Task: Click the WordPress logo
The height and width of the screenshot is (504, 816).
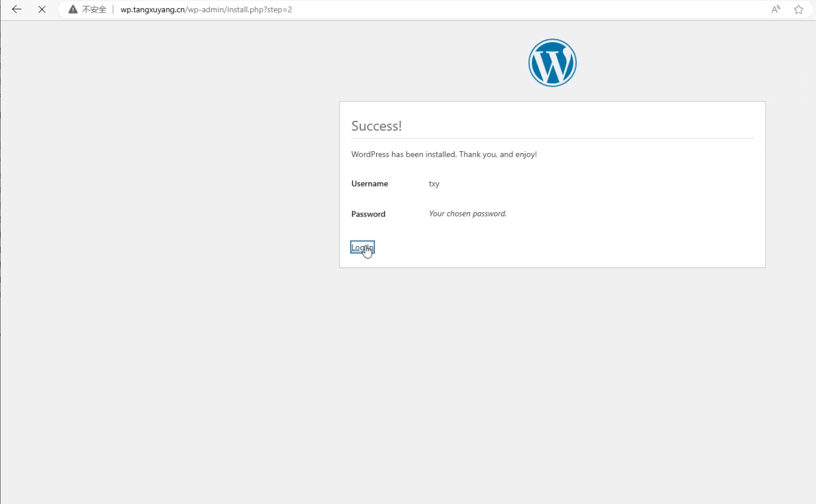Action: (552, 63)
